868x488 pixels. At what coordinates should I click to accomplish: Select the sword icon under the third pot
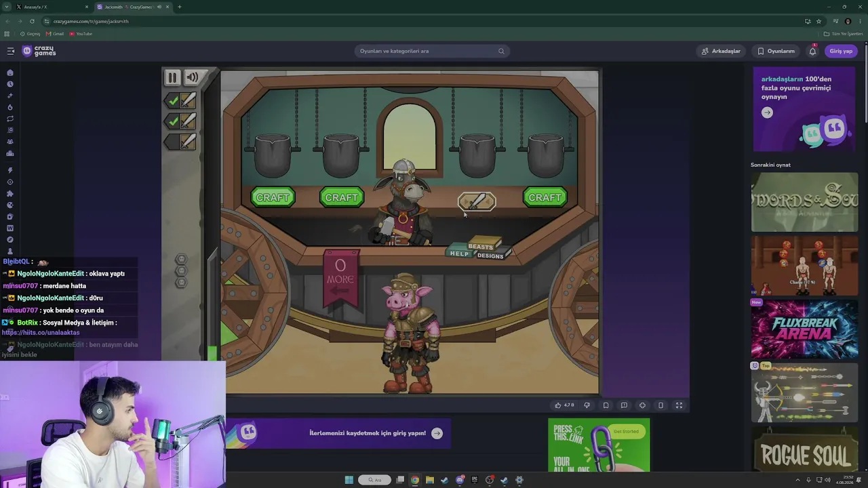477,201
